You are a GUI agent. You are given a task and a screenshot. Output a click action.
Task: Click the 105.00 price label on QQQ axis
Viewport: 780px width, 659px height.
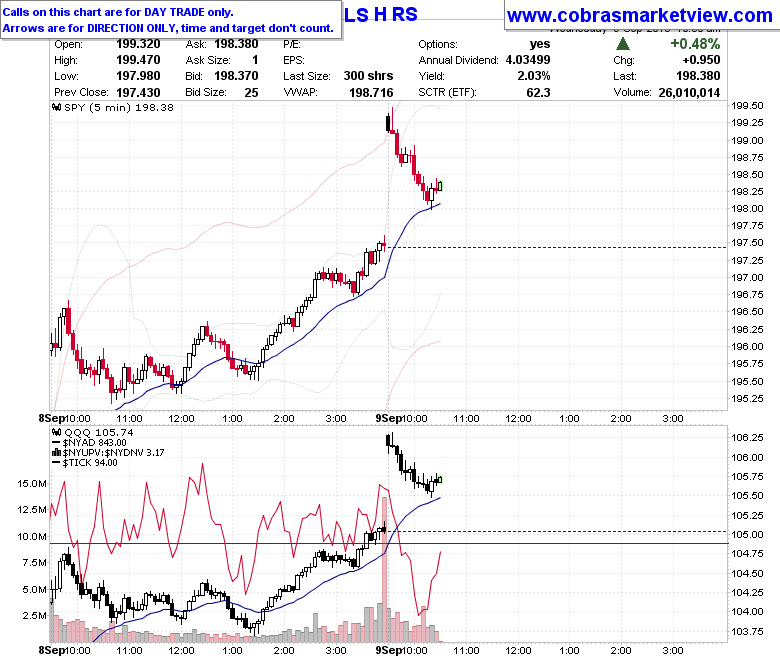coord(747,535)
